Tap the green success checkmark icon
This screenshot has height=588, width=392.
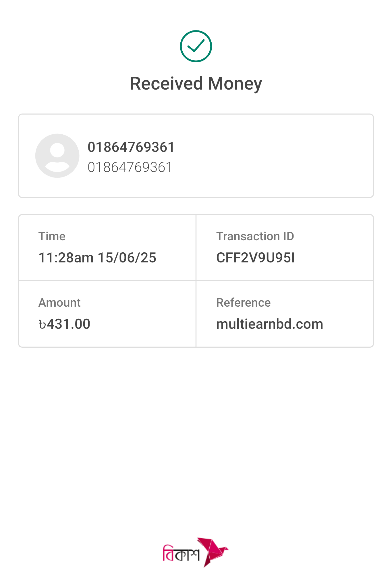pos(196,46)
